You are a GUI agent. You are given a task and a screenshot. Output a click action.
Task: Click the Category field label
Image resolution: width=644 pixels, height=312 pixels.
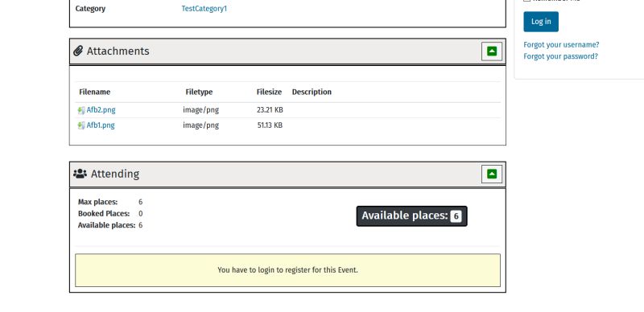(90, 9)
